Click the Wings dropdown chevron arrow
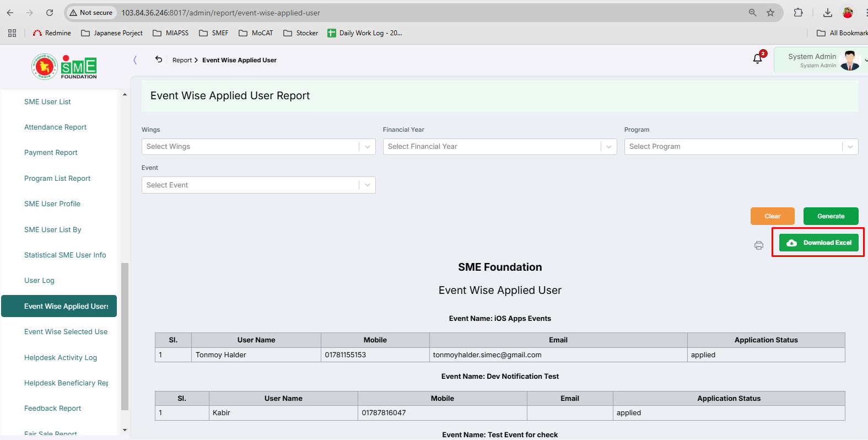Image resolution: width=868 pixels, height=440 pixels. pyautogui.click(x=368, y=147)
